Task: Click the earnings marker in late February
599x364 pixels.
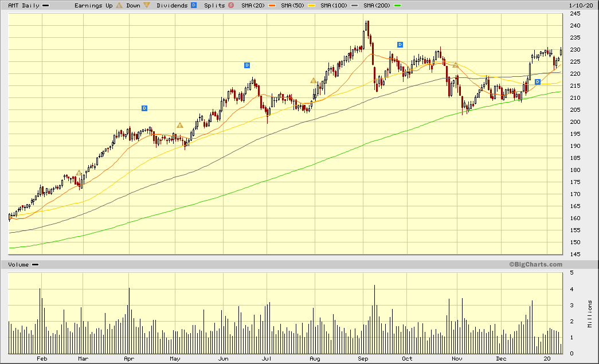Action: [79, 173]
